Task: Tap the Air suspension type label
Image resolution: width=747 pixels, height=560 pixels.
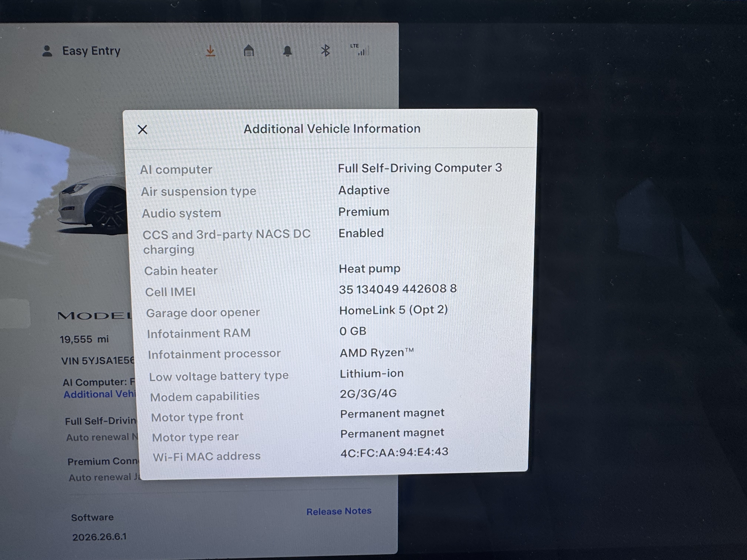Action: coord(199,191)
